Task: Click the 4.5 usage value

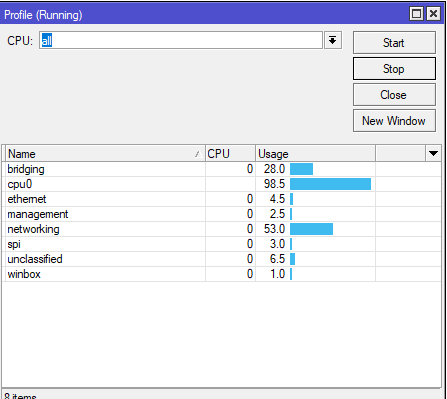Action: pos(277,199)
